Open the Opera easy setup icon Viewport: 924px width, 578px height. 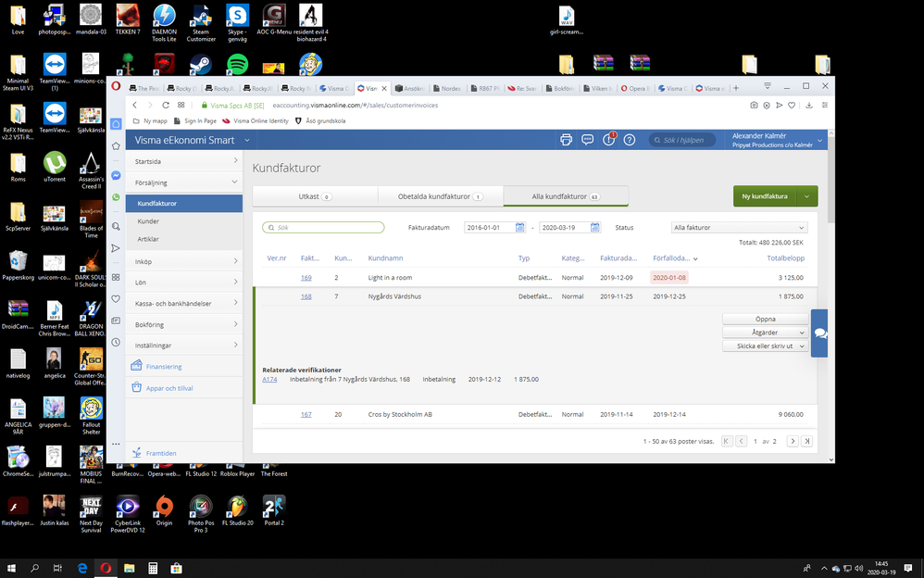coord(824,105)
